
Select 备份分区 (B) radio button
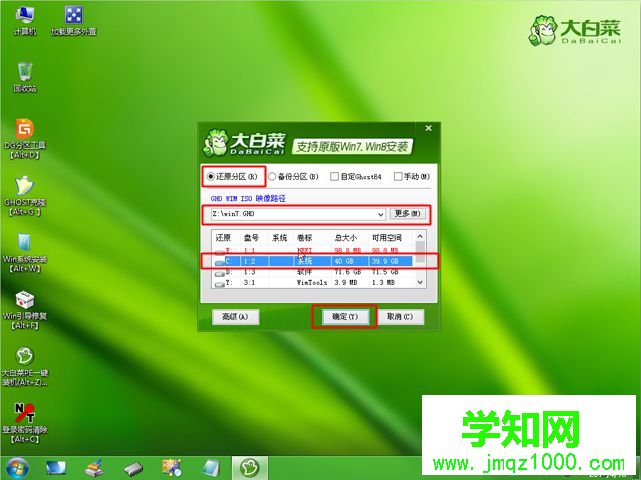pyautogui.click(x=272, y=177)
